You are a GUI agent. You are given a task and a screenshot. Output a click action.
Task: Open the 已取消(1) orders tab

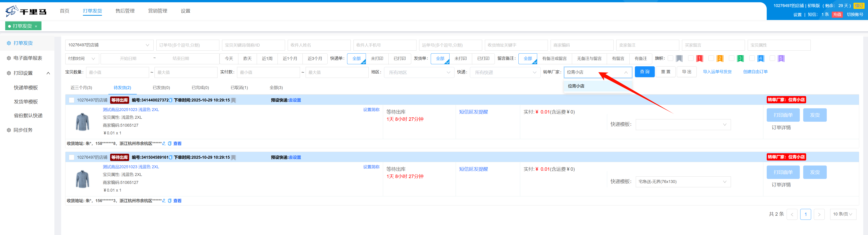point(239,88)
